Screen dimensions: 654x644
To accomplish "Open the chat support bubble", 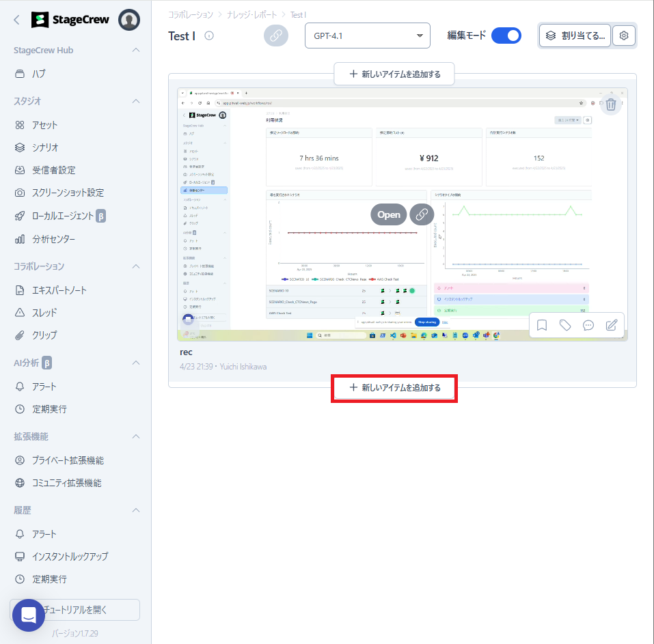I will click(x=29, y=615).
